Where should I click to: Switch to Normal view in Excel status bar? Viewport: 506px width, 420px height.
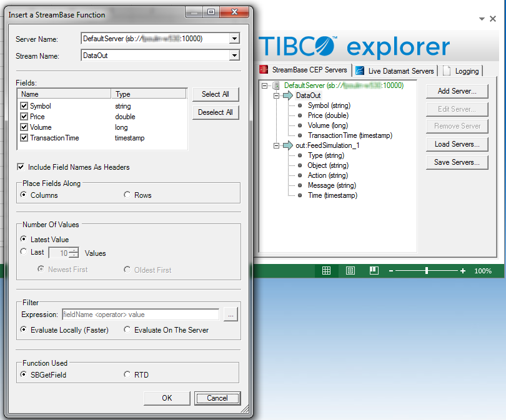pos(326,270)
